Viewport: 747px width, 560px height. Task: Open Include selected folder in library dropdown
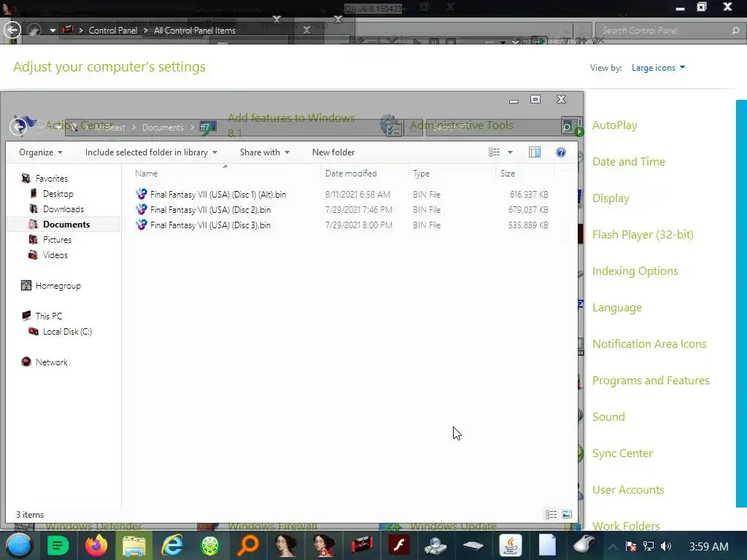pos(151,152)
